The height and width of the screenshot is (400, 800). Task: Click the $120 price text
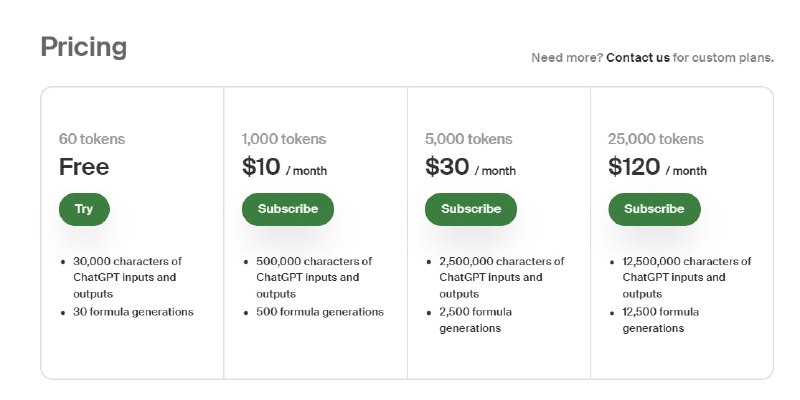634,167
